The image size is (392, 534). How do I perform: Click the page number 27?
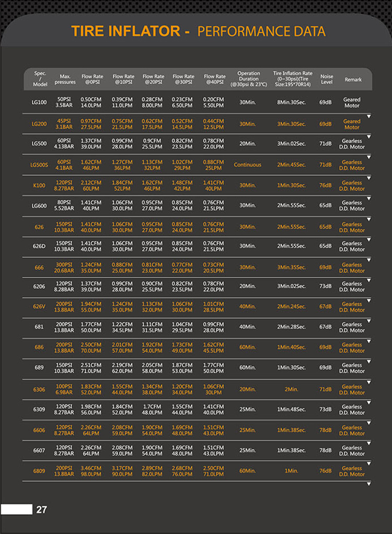click(42, 509)
